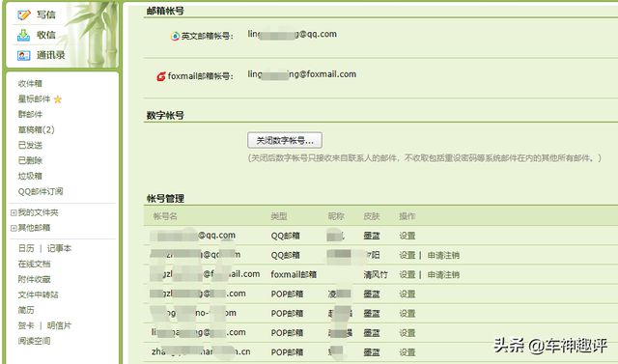Click the 帐号管理 section heading

(165, 199)
